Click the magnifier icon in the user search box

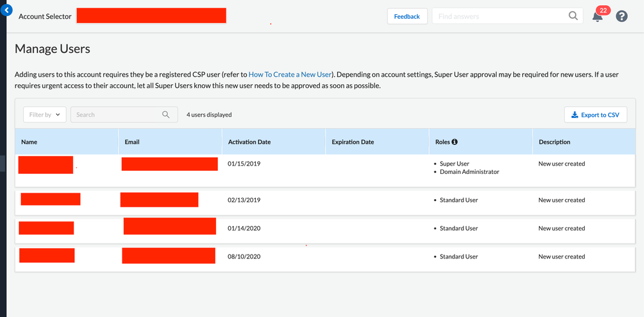[166, 115]
